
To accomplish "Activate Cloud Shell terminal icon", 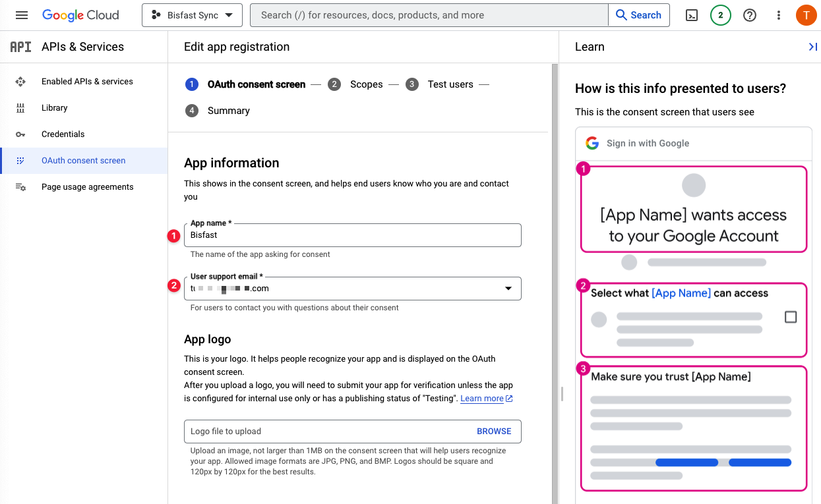I will click(x=692, y=15).
